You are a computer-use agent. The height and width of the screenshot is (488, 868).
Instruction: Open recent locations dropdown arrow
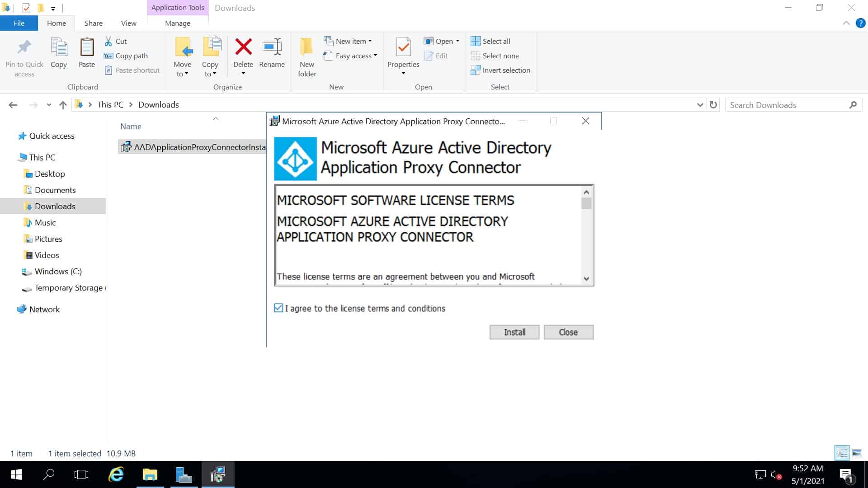pos(49,105)
